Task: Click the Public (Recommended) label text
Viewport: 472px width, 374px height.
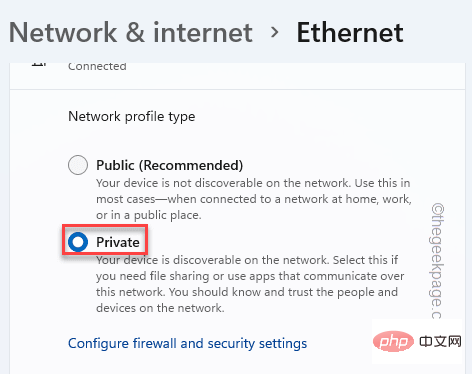Action: (170, 165)
